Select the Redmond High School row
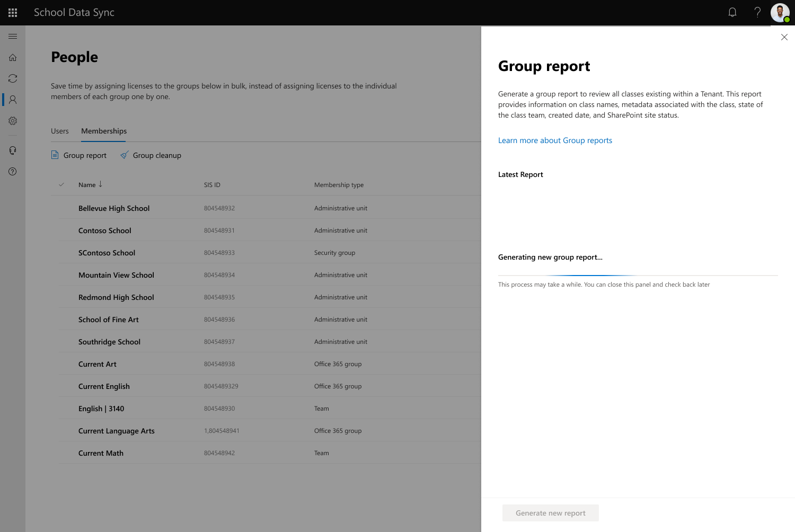 270,297
